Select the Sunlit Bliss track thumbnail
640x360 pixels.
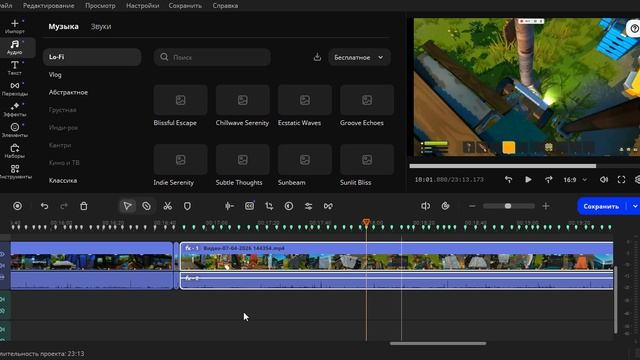pyautogui.click(x=367, y=160)
